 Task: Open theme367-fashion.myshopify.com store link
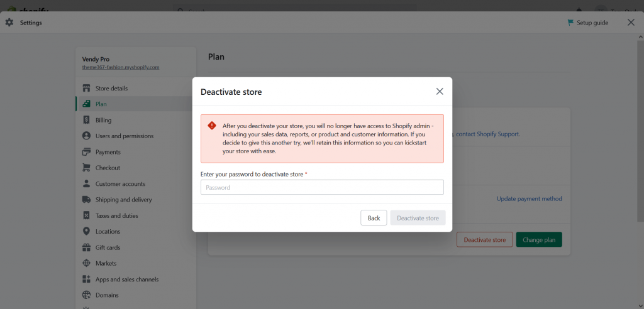coord(121,67)
